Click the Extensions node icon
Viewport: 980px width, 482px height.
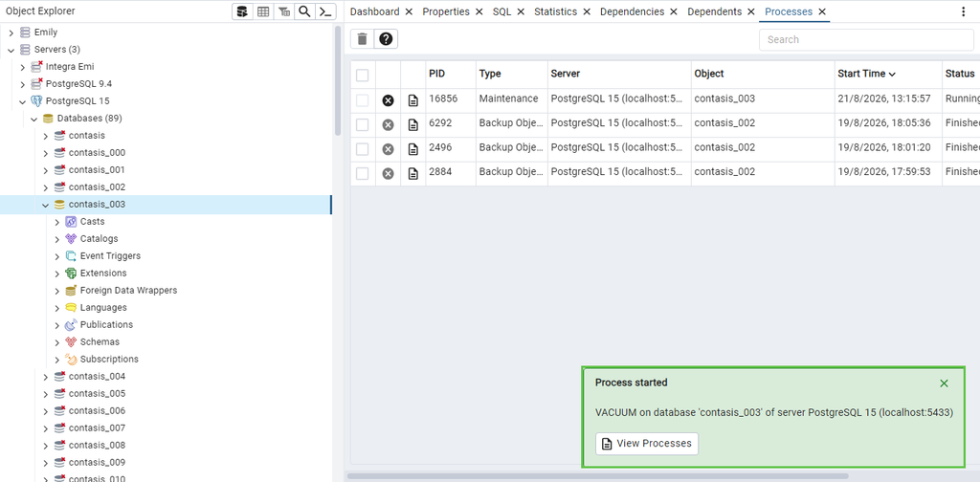71,274
